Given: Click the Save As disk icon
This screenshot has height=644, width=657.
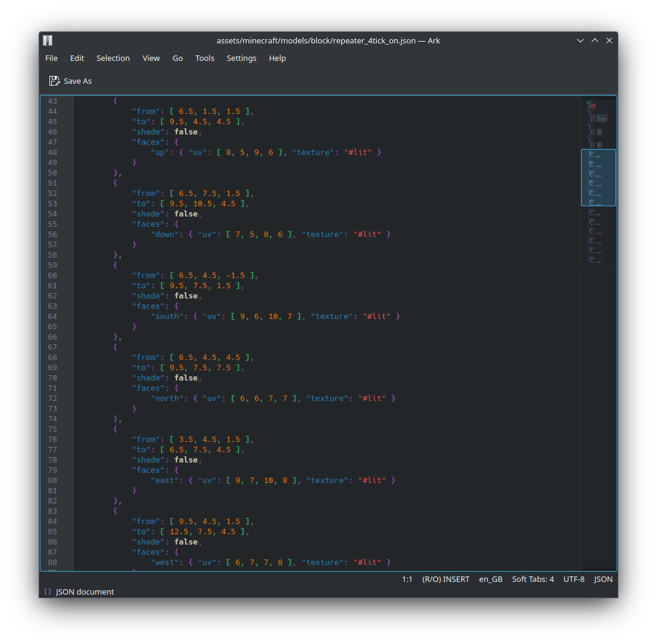Looking at the screenshot, I should 54,81.
